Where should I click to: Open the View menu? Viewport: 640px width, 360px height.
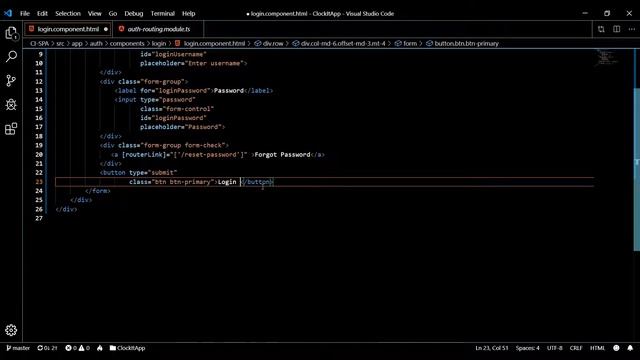pos(94,13)
